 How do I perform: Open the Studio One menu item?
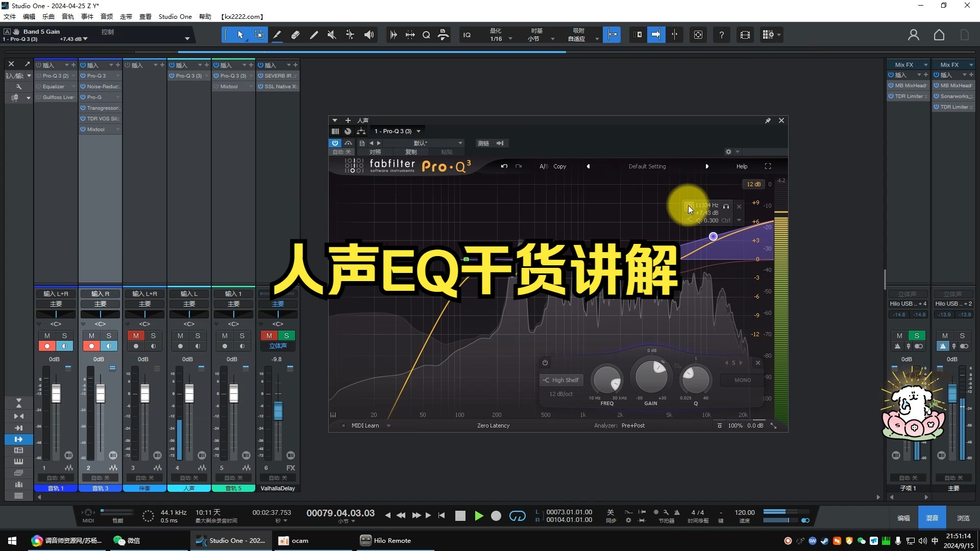point(175,16)
